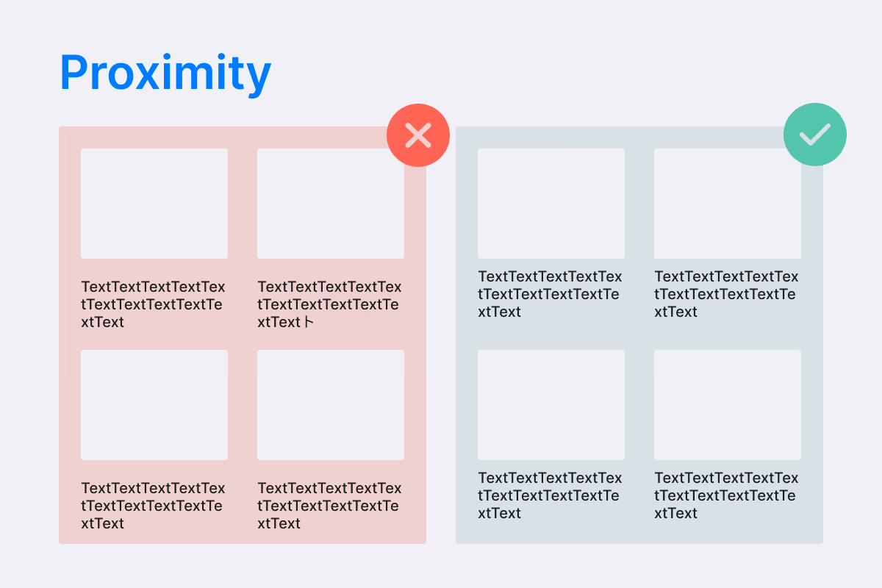This screenshot has height=588, width=882.
Task: Click top-left text caption in red panel
Action: 154,304
